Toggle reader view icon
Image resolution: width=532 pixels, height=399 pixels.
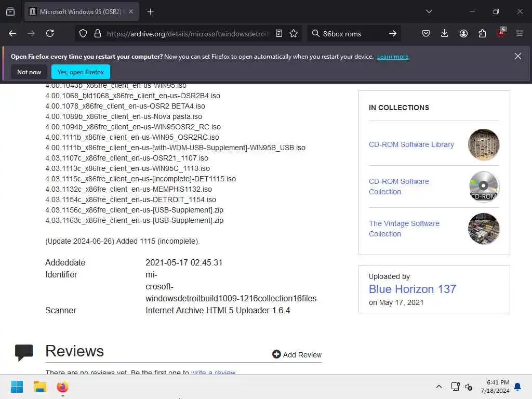coord(279,33)
